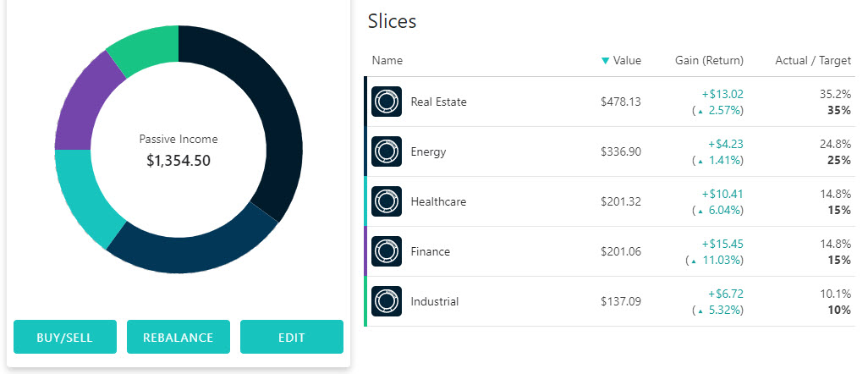Select the Finance slice pie icon
The width and height of the screenshot is (868, 374).
(387, 251)
